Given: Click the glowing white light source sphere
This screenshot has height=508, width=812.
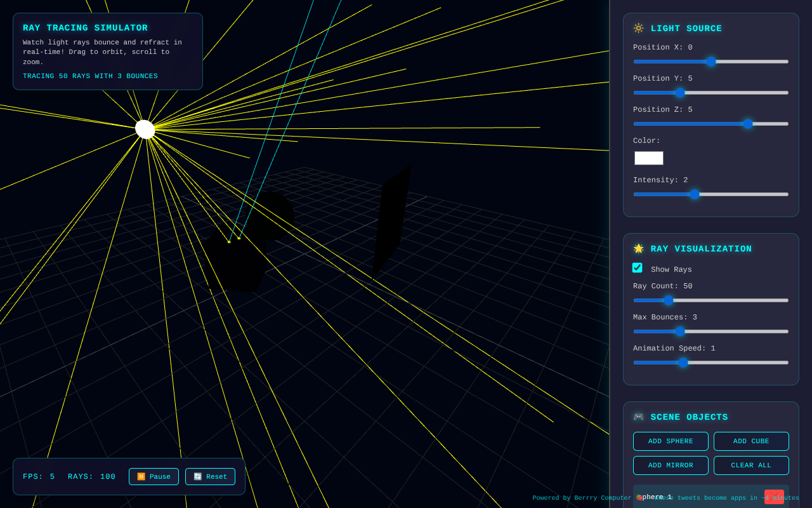Looking at the screenshot, I should (x=145, y=128).
